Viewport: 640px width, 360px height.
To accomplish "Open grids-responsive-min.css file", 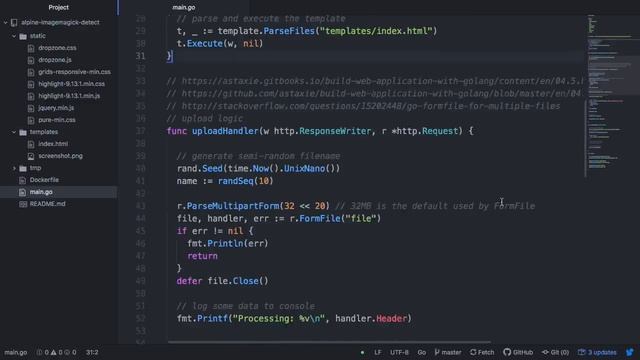I will (74, 72).
